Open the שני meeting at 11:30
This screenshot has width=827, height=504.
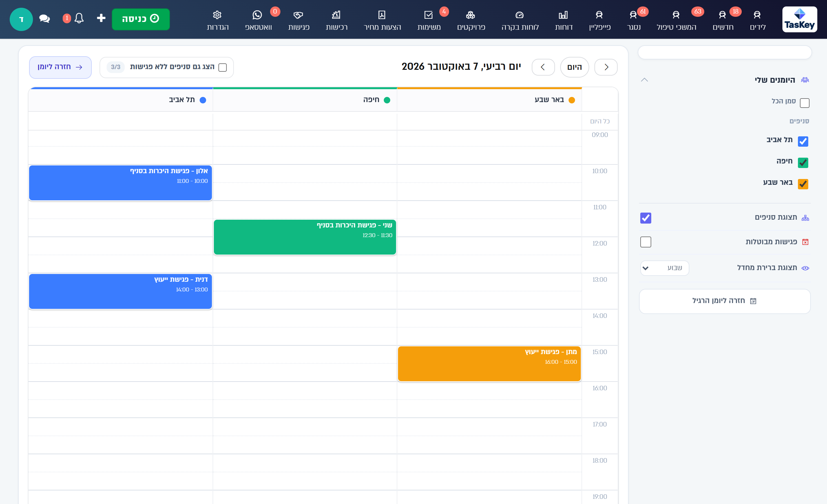305,237
